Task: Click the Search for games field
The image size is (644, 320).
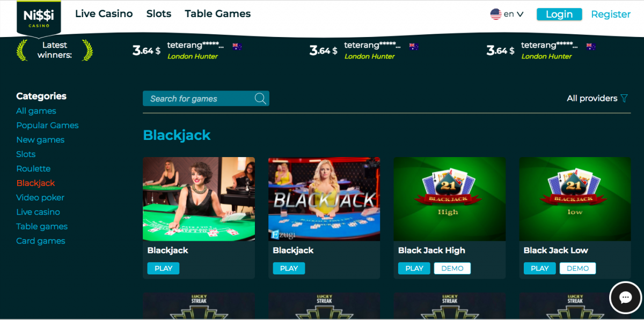Action: point(206,99)
